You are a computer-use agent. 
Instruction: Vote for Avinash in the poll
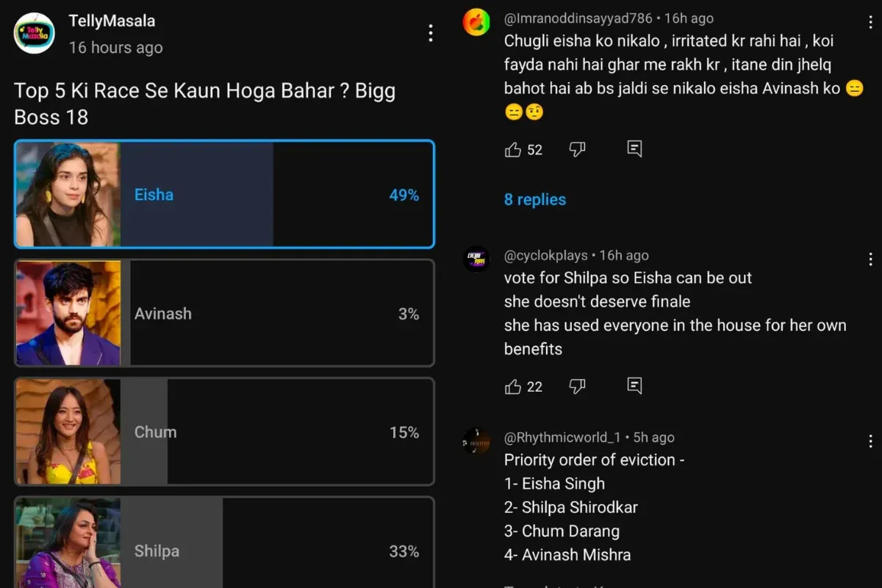pyautogui.click(x=225, y=313)
